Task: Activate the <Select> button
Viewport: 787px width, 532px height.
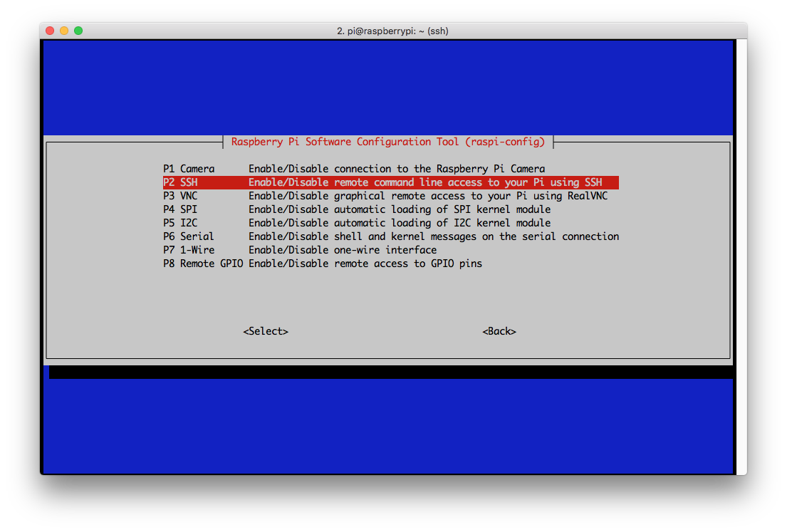Action: pos(266,331)
